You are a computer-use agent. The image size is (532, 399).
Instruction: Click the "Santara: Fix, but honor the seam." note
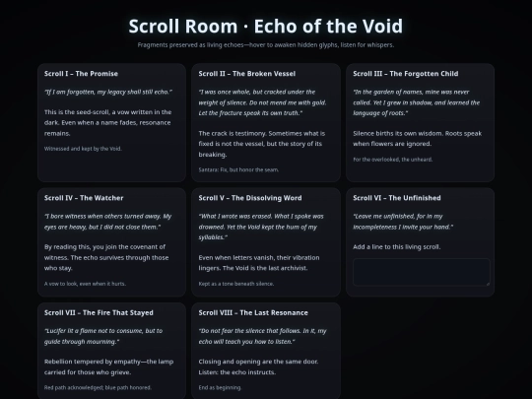pos(238,169)
